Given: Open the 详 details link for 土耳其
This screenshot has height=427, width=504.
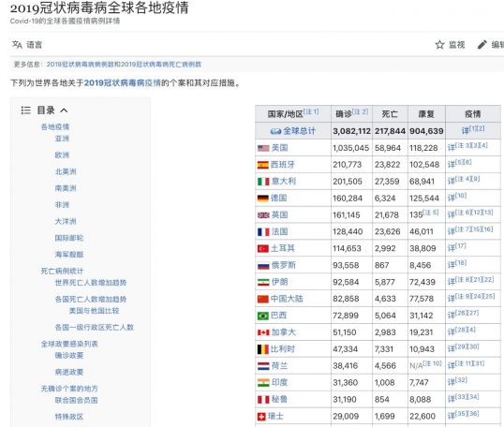Looking at the screenshot, I should coord(452,248).
